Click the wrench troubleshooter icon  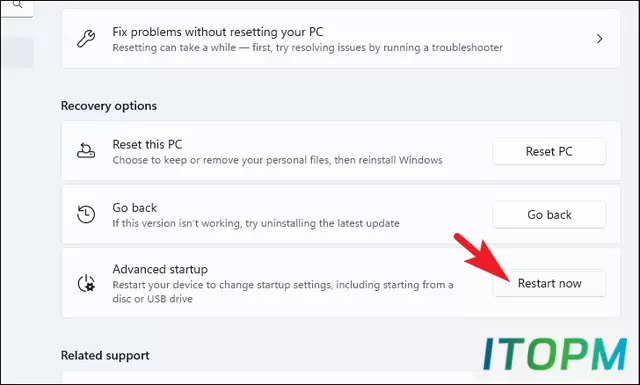coord(86,39)
